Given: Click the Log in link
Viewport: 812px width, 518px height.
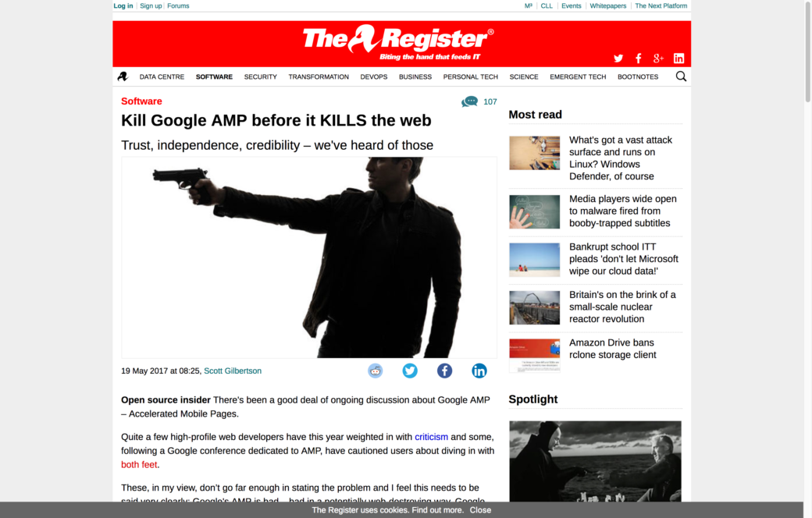Looking at the screenshot, I should [123, 5].
